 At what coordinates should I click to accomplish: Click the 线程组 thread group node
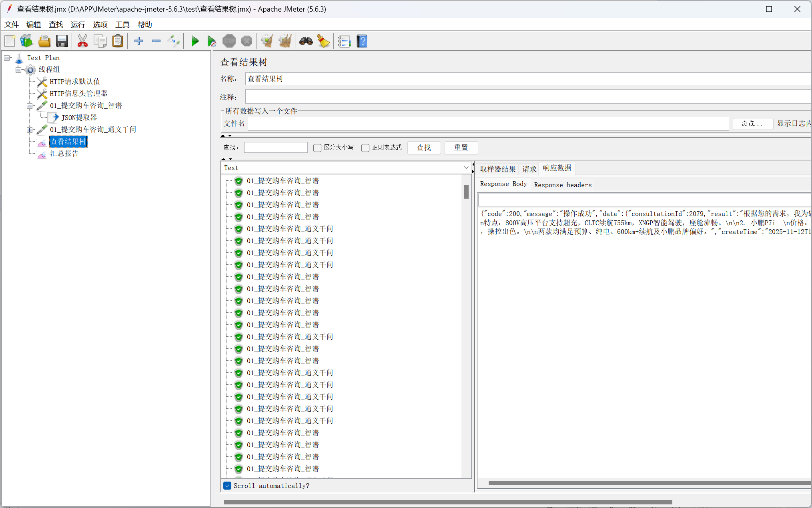[49, 70]
